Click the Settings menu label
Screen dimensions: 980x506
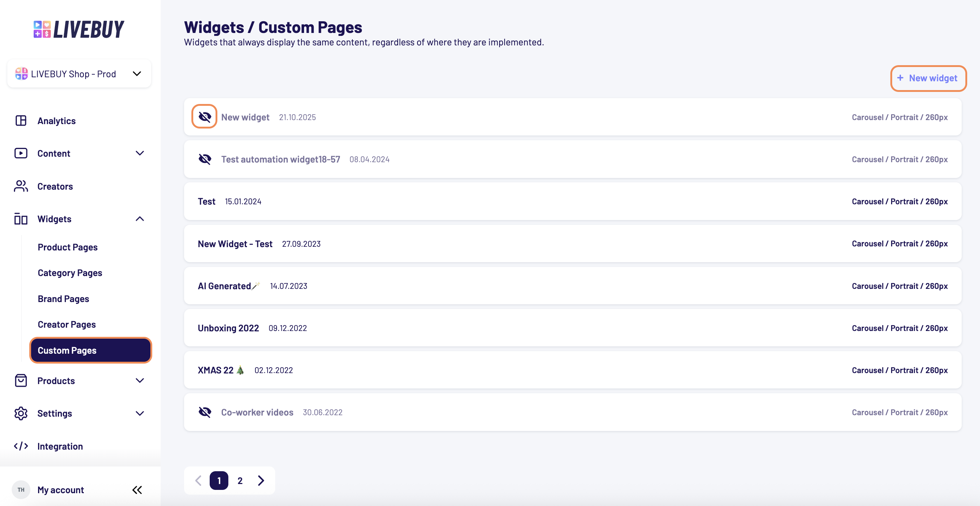(55, 413)
